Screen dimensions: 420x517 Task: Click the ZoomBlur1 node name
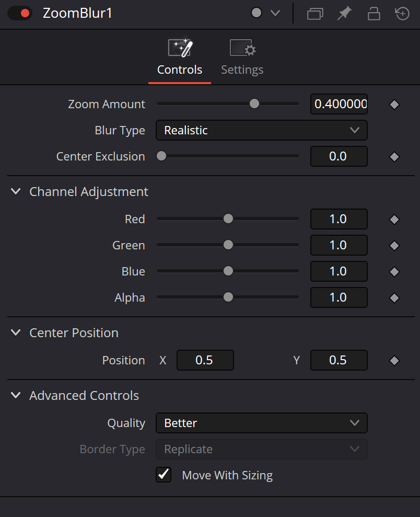click(x=77, y=13)
